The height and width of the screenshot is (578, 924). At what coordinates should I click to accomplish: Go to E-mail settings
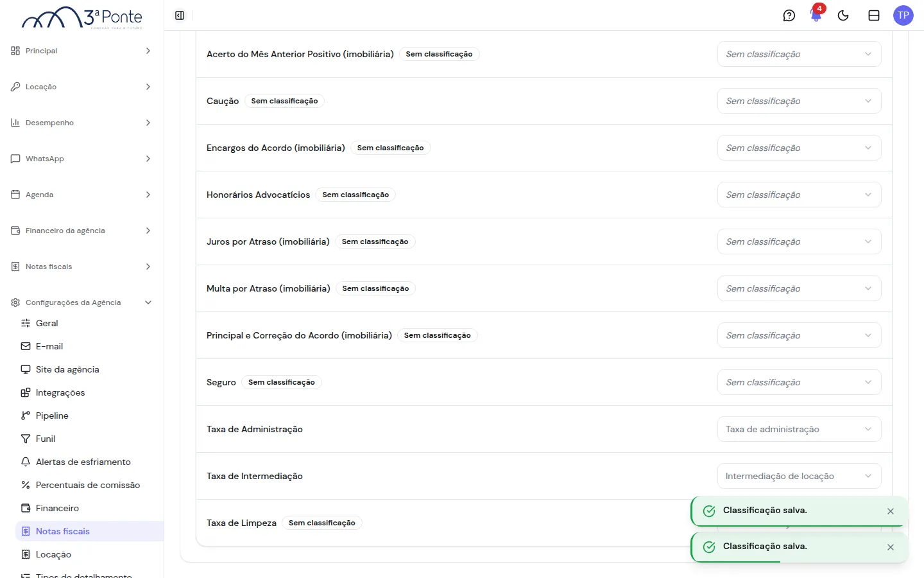[x=90, y=346]
